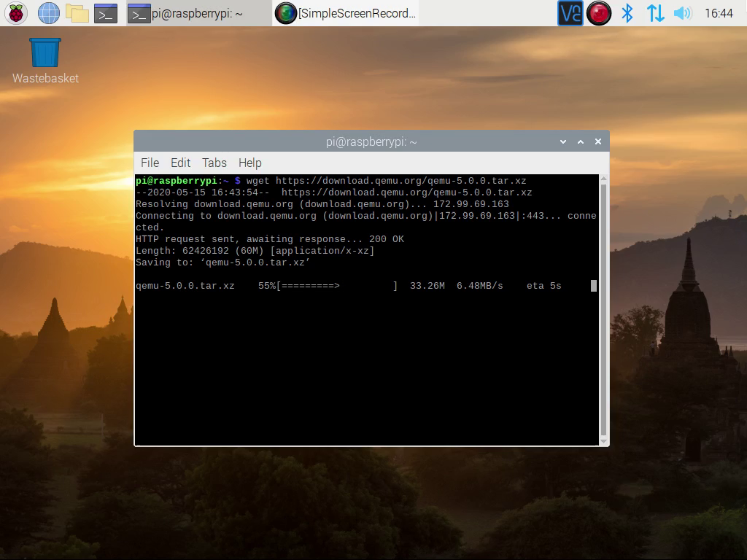Click the 'Length: 62426192 (60M)' line
This screenshot has height=560, width=747.
[255, 251]
